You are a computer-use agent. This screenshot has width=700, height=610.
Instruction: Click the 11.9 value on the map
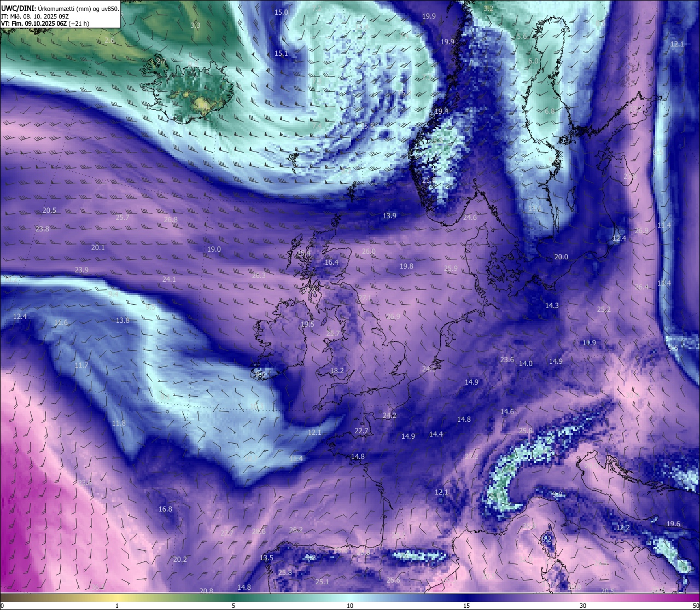point(589,342)
